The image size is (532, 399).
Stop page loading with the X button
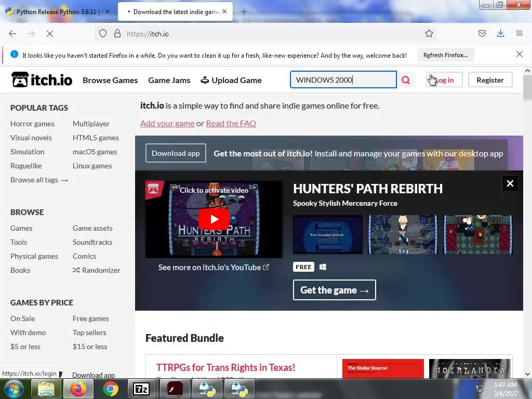(50, 34)
